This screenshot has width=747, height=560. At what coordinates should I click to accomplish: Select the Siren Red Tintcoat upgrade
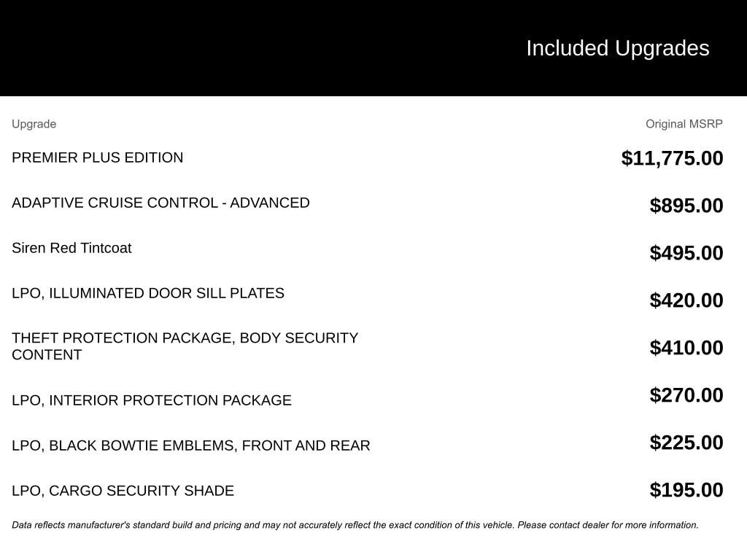pyautogui.click(x=71, y=248)
